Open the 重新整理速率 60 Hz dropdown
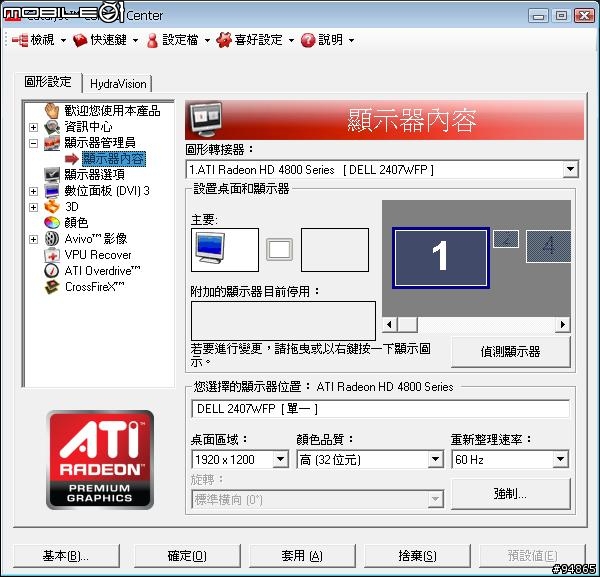This screenshot has height=577, width=600. [560, 459]
